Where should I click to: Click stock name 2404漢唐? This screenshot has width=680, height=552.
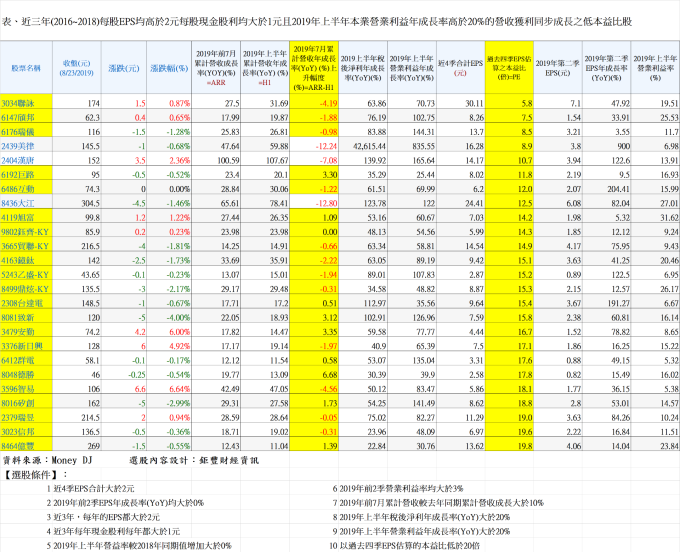point(18,160)
